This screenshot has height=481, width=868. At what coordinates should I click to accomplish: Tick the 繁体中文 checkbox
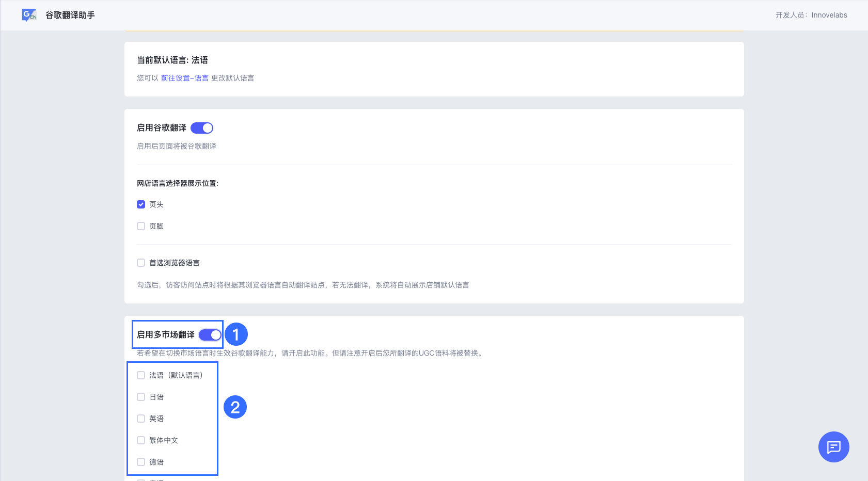(141, 440)
